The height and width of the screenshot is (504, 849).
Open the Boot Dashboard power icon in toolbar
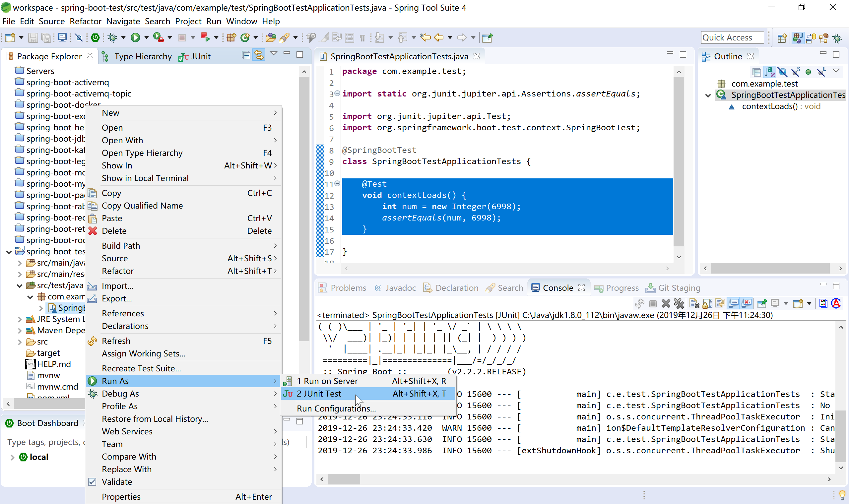[x=95, y=37]
